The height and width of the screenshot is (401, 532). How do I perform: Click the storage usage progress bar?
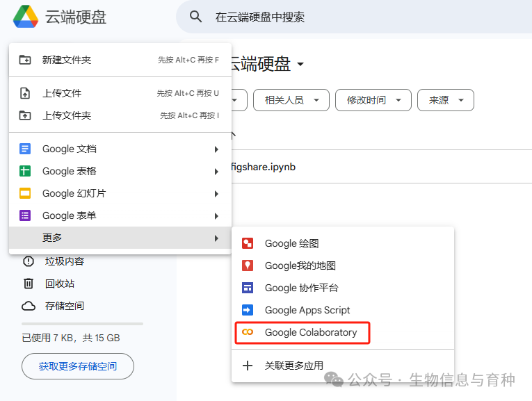pos(83,324)
